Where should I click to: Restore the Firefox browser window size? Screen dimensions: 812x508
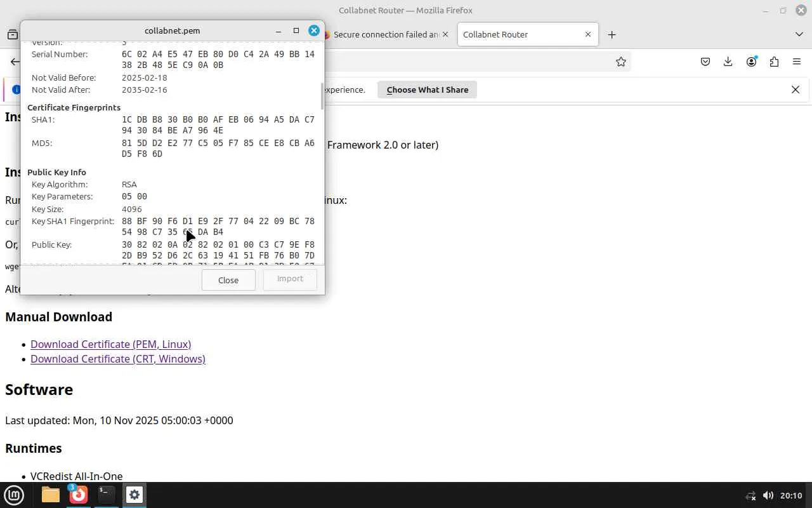point(783,10)
